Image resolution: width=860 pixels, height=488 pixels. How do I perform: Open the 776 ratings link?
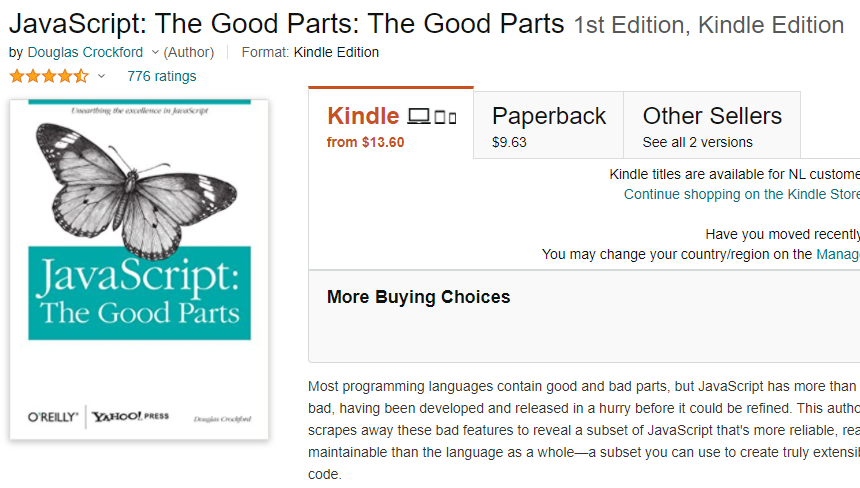pyautogui.click(x=161, y=76)
